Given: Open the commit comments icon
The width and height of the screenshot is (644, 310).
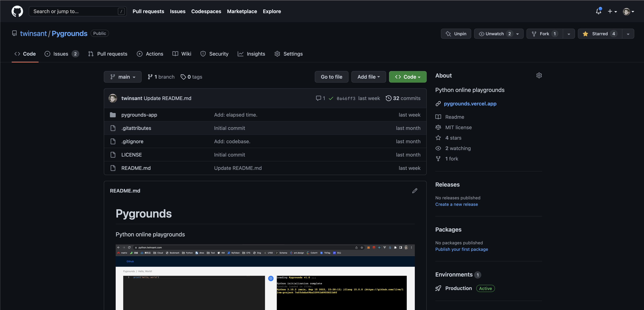Looking at the screenshot, I should click(321, 98).
